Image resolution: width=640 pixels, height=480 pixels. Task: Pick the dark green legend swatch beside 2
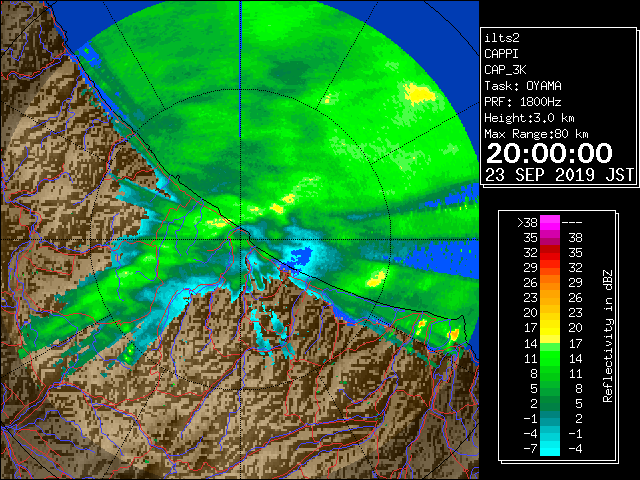(x=550, y=403)
